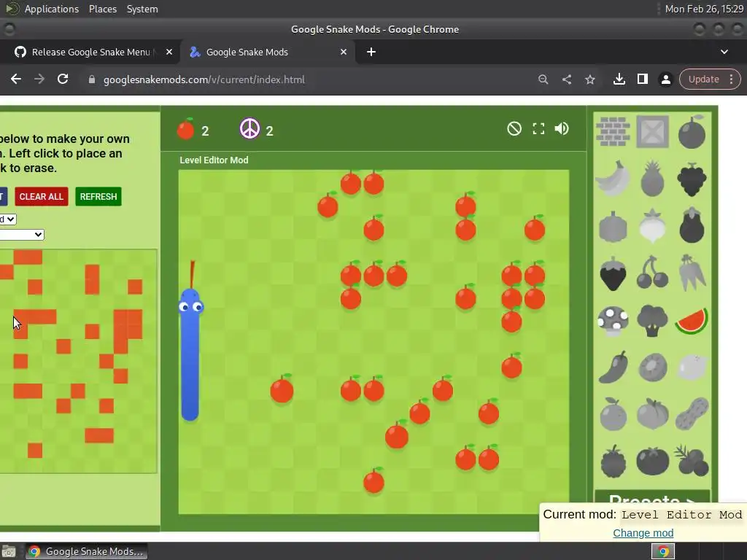Open Chrome's tab search chevron
The width and height of the screenshot is (747, 560).
pyautogui.click(x=724, y=52)
